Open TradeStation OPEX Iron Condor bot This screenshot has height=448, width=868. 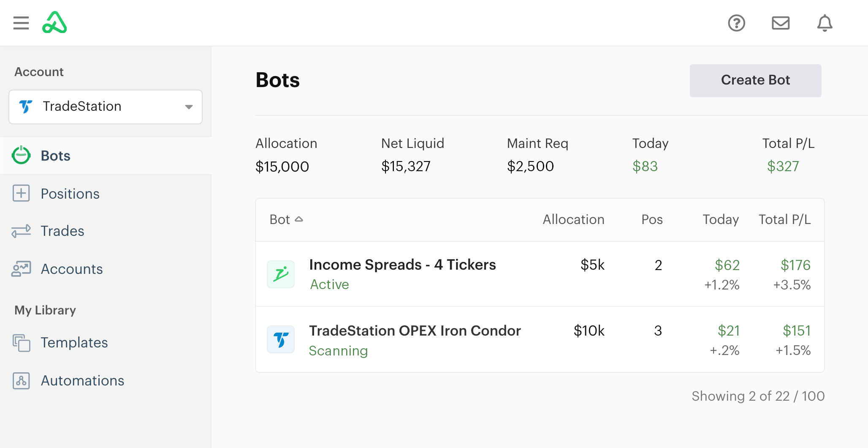tap(415, 331)
